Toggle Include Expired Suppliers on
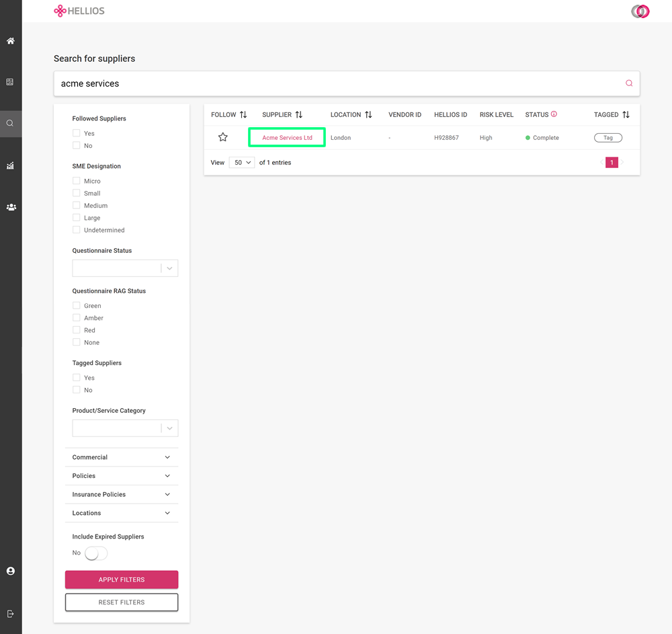 pos(95,553)
